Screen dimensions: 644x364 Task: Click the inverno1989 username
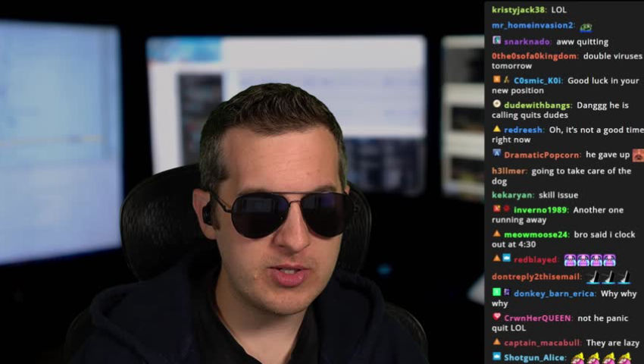[x=540, y=210]
